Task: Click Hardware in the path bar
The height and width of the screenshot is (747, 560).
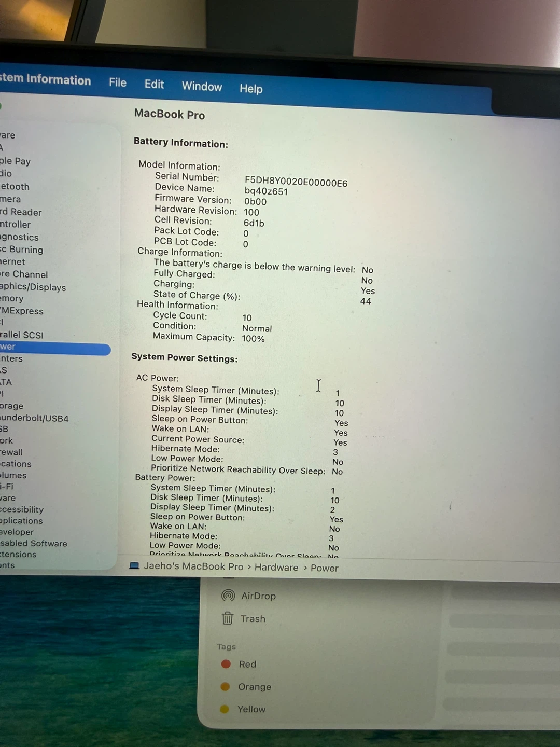Action: (276, 568)
